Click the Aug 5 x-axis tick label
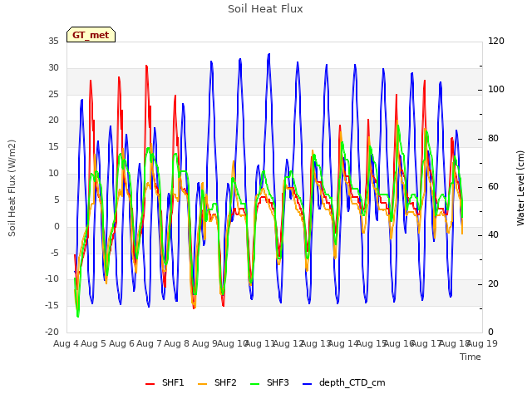Viewport: 532px width, 399px height. [x=94, y=343]
